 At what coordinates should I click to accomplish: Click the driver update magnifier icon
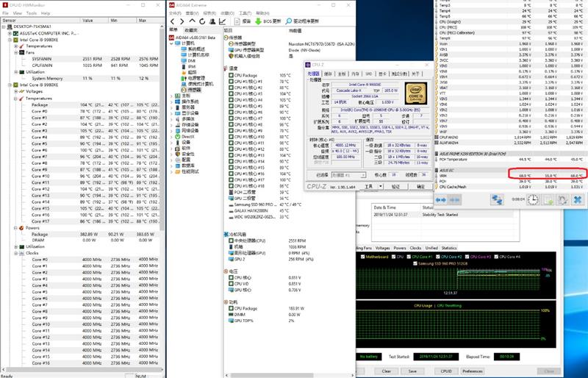tap(288, 21)
